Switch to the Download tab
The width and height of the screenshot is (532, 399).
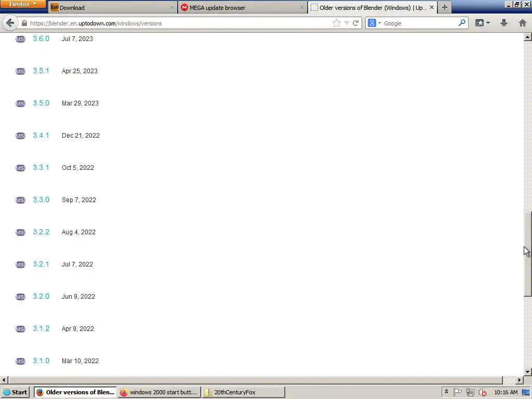pyautogui.click(x=112, y=7)
